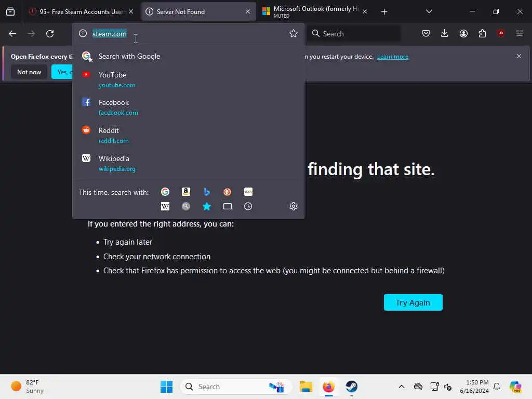This screenshot has width=532, height=399.
Task: Search this time with Amazon icon
Action: [186, 192]
